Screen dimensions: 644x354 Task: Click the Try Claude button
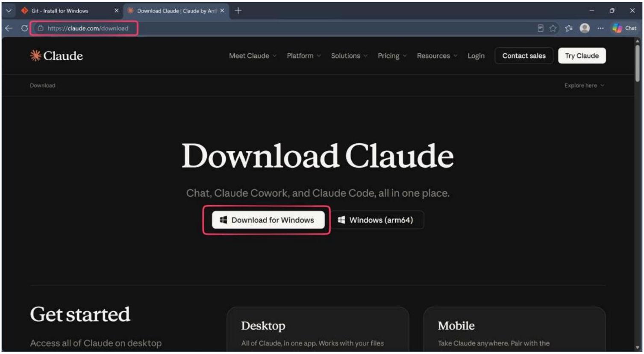pos(582,56)
